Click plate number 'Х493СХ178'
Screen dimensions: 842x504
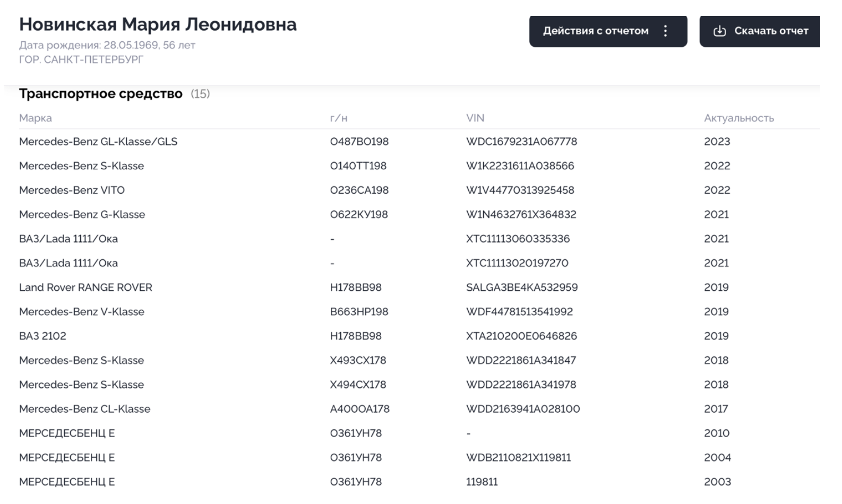[358, 361]
